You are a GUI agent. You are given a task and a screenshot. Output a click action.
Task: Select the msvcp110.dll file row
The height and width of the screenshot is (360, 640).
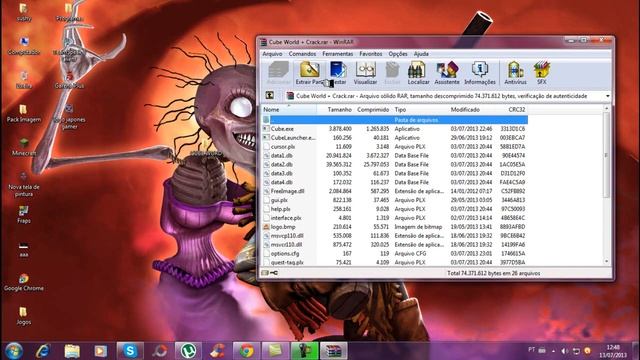(395, 236)
